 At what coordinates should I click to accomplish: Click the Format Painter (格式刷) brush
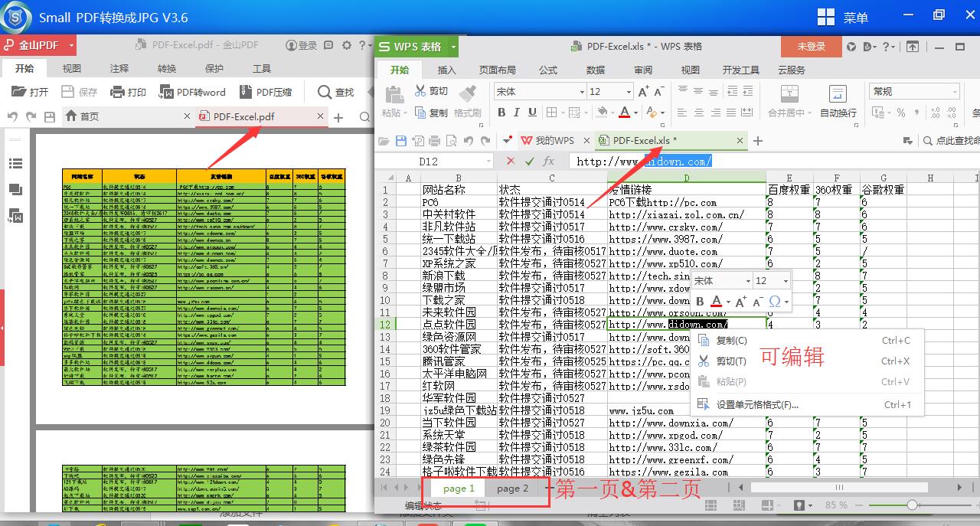coord(468,101)
